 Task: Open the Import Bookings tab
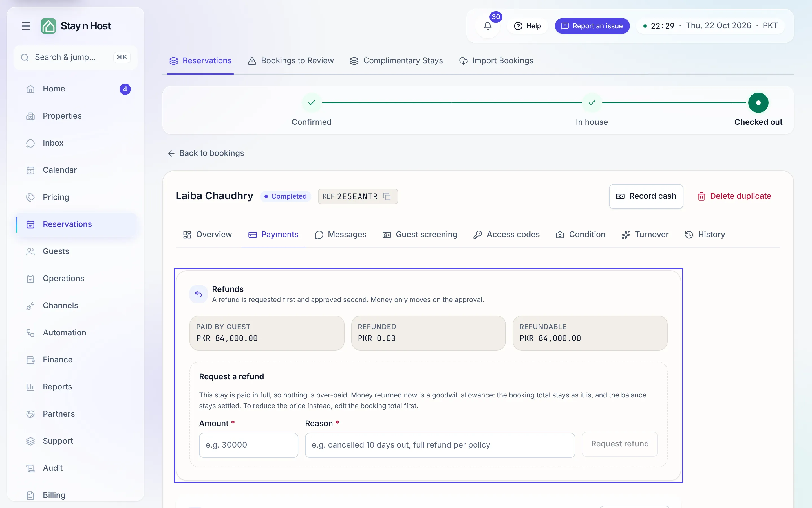(x=496, y=60)
